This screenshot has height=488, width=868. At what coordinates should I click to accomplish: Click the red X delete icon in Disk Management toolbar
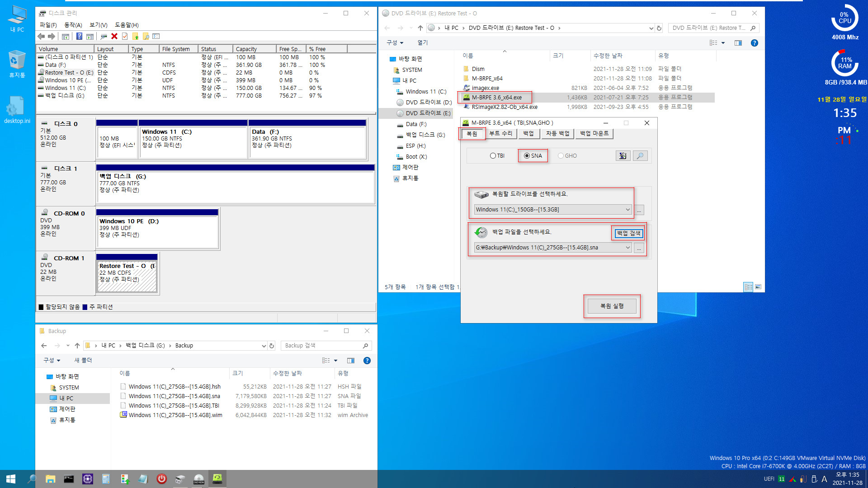coord(114,36)
